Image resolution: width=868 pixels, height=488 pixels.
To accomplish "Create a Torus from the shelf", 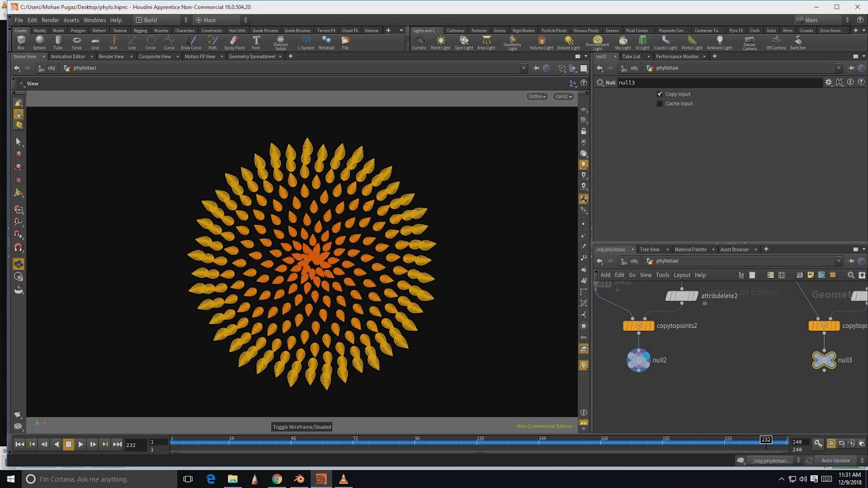I will pos(77,43).
